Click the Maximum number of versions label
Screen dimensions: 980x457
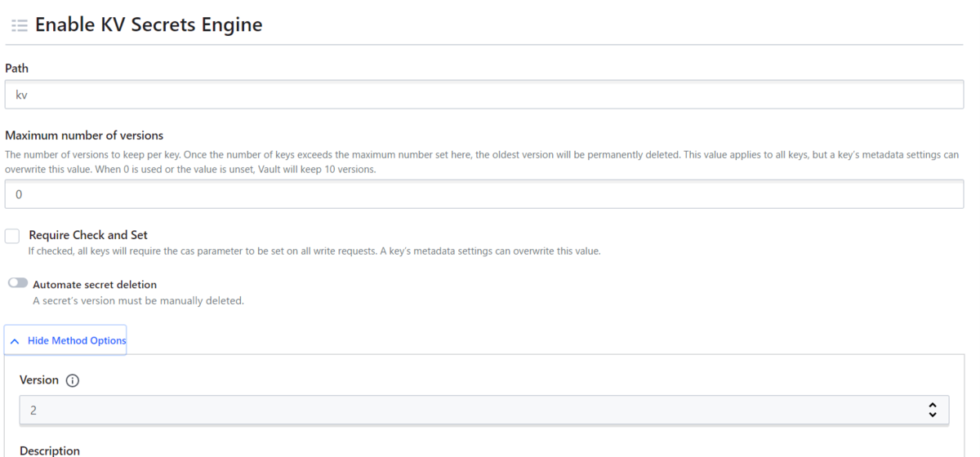[x=84, y=135]
